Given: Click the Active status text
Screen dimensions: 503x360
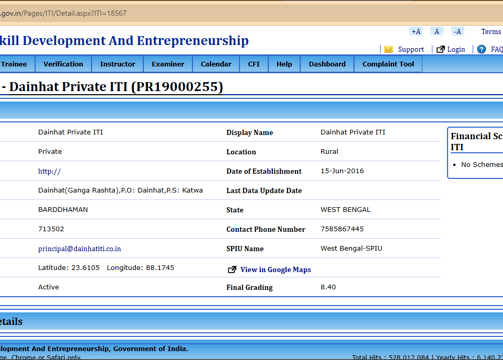Looking at the screenshot, I should point(48,287).
